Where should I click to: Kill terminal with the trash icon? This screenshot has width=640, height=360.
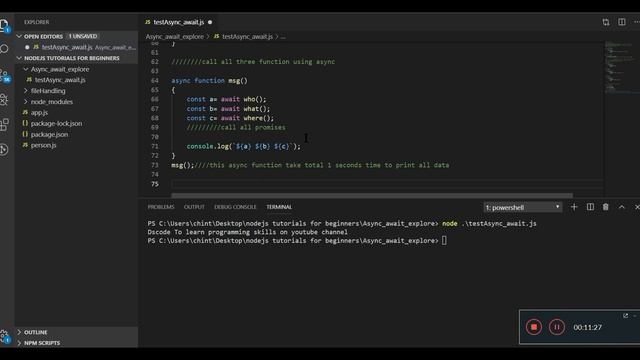[x=606, y=207]
